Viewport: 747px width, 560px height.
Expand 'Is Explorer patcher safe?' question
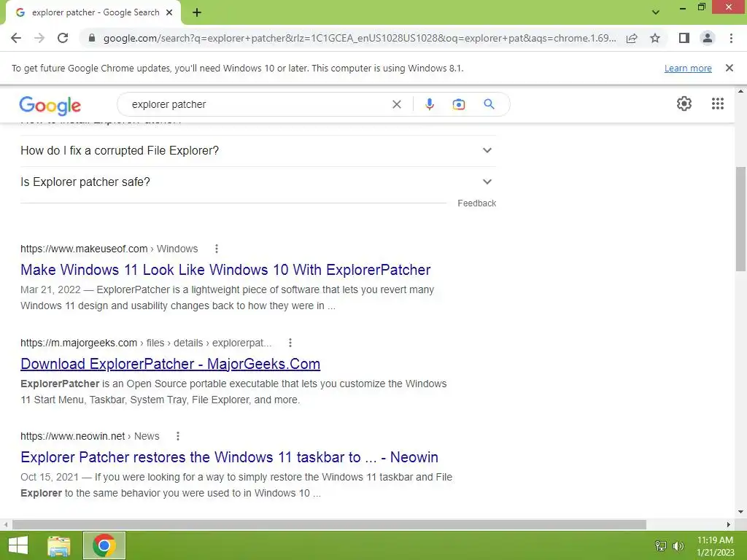point(258,182)
